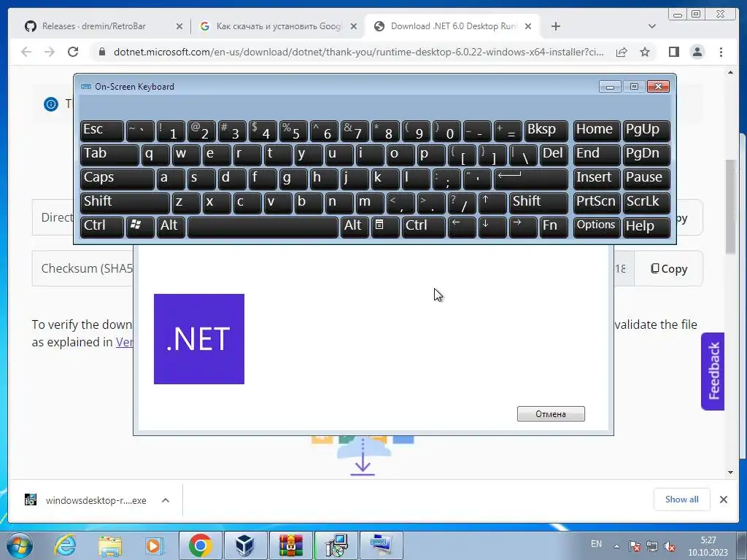Close the Google search tab
The height and width of the screenshot is (560, 747).
tap(354, 27)
